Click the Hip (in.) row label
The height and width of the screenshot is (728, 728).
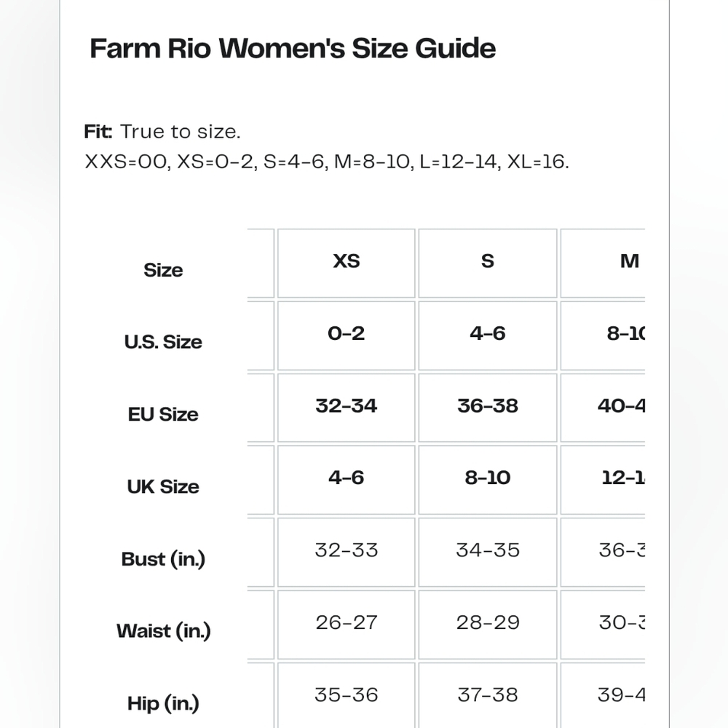[163, 703]
